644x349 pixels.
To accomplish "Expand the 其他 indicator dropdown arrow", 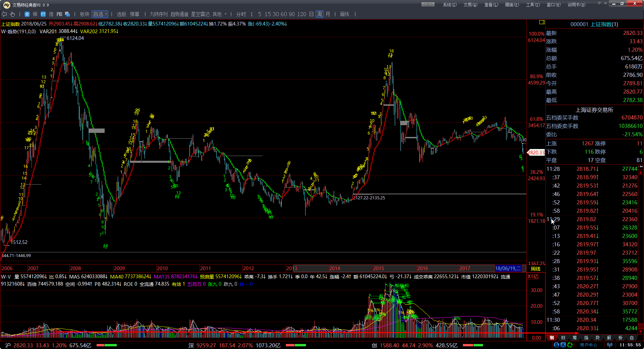I will point(225,14).
